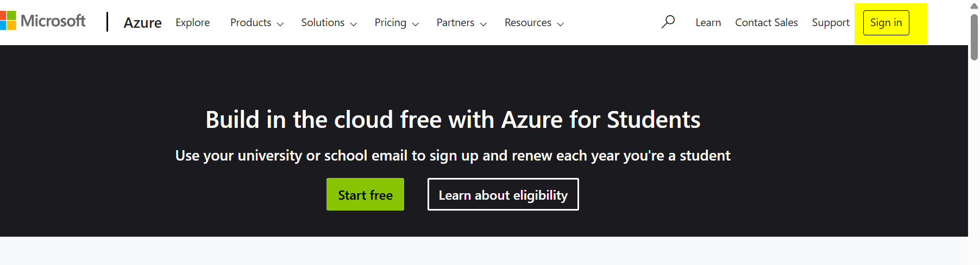Image resolution: width=980 pixels, height=265 pixels.
Task: Click the vertical scrollbar thumb
Action: (x=974, y=36)
